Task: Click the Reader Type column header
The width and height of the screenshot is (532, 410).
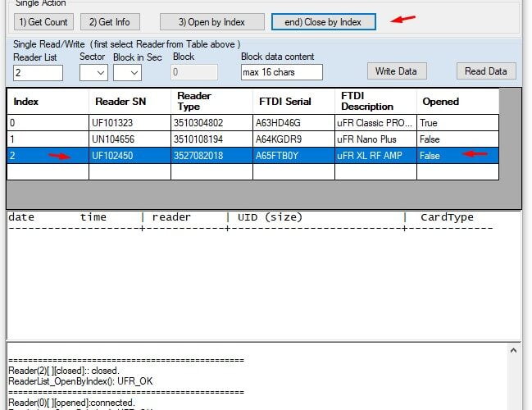Action: [211, 102]
